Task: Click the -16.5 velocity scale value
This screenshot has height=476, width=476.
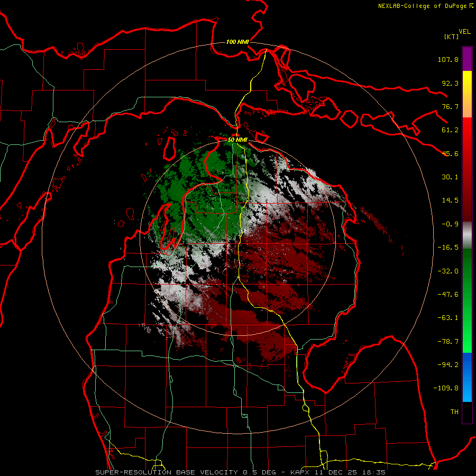Action: (x=448, y=248)
